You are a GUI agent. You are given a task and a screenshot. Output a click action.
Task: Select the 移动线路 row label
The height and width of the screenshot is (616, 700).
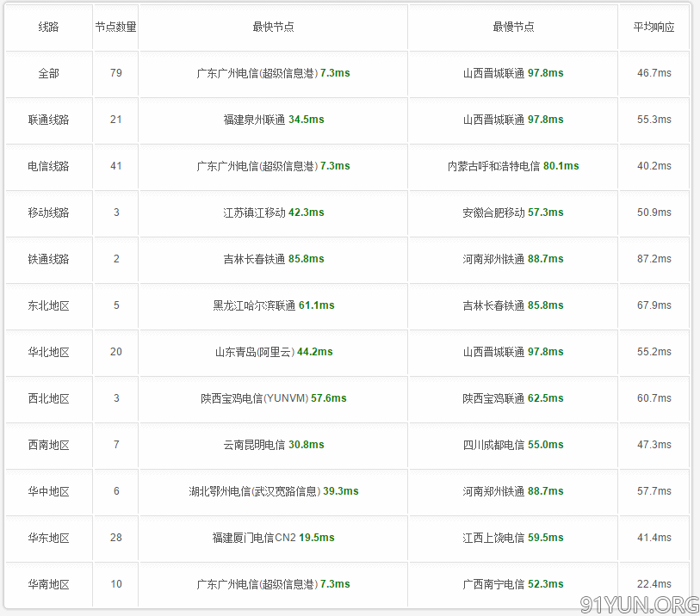click(49, 213)
